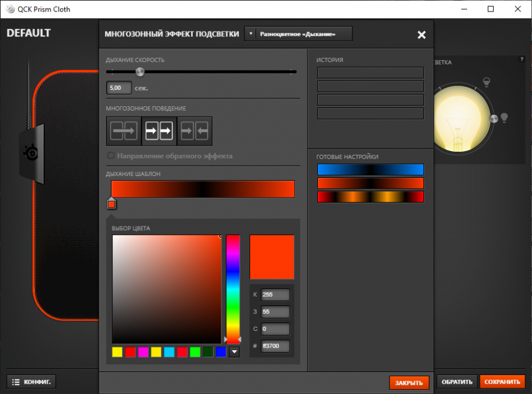Viewport: 532px width, 394px height.
Task: Toggle the reverse effect direction checkbox
Action: click(110, 155)
